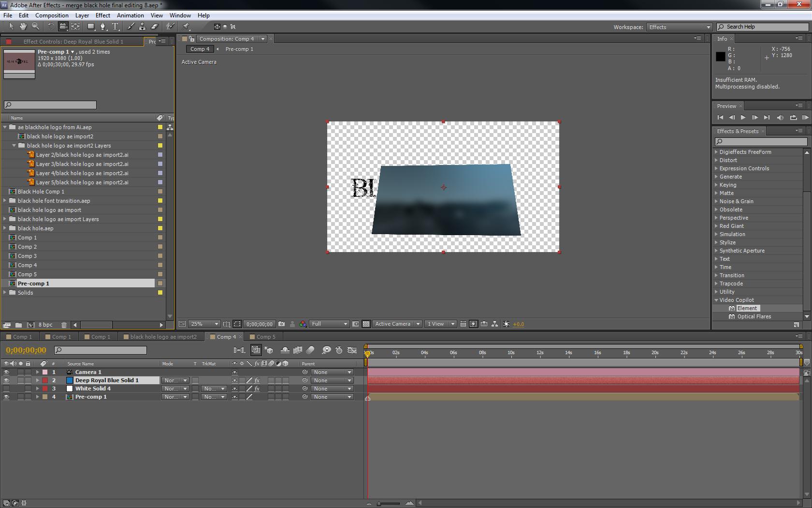Select the Pan Behind anchor point tool
The image size is (812, 508).
pyautogui.click(x=75, y=27)
